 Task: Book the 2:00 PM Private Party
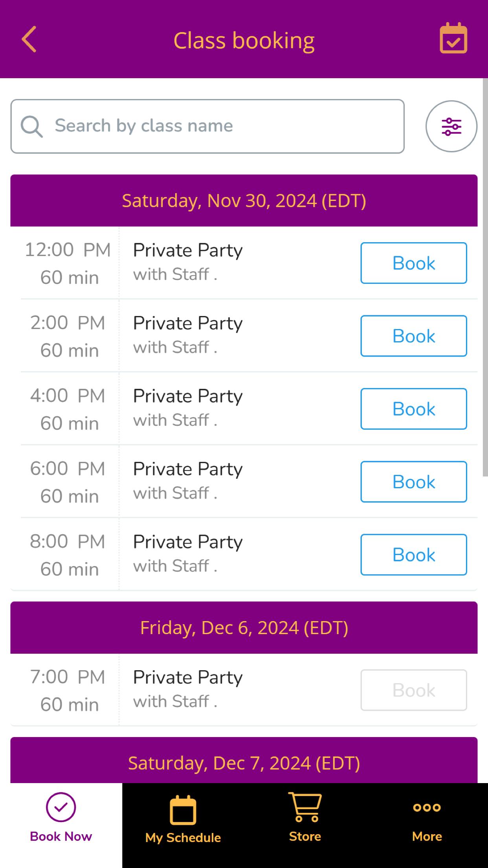[x=414, y=336]
